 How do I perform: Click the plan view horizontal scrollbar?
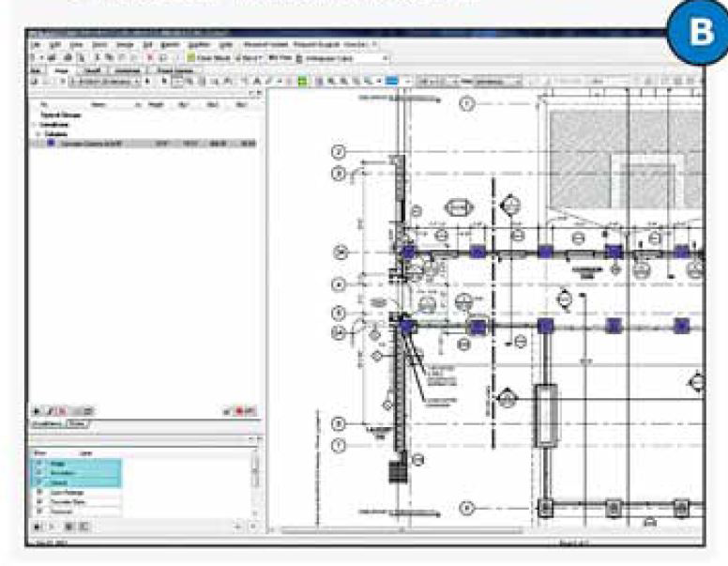[402, 530]
